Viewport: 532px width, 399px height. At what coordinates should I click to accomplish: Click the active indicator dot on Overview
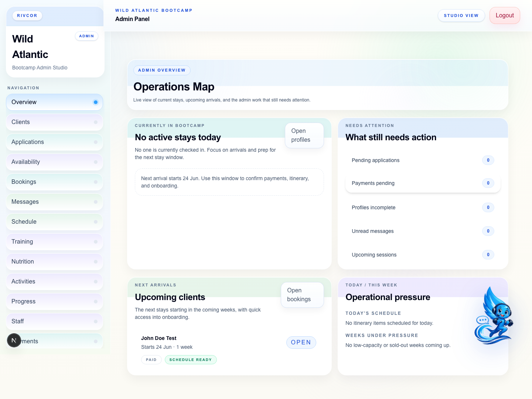click(96, 102)
